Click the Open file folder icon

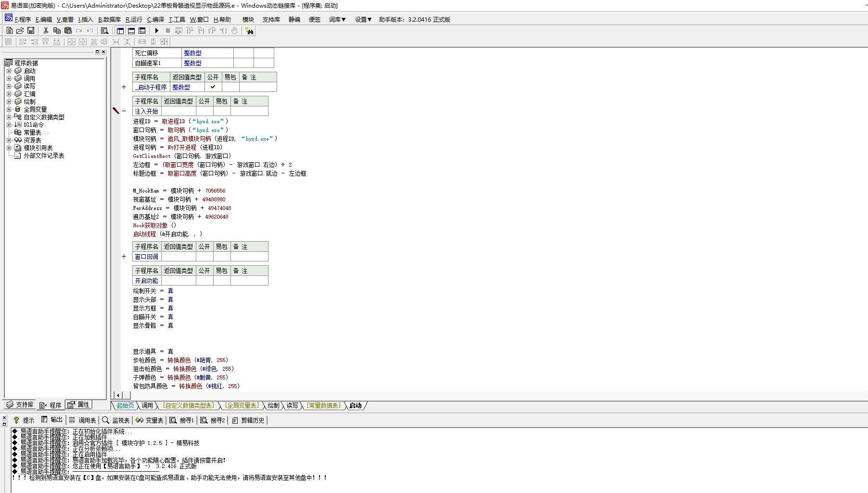20,31
